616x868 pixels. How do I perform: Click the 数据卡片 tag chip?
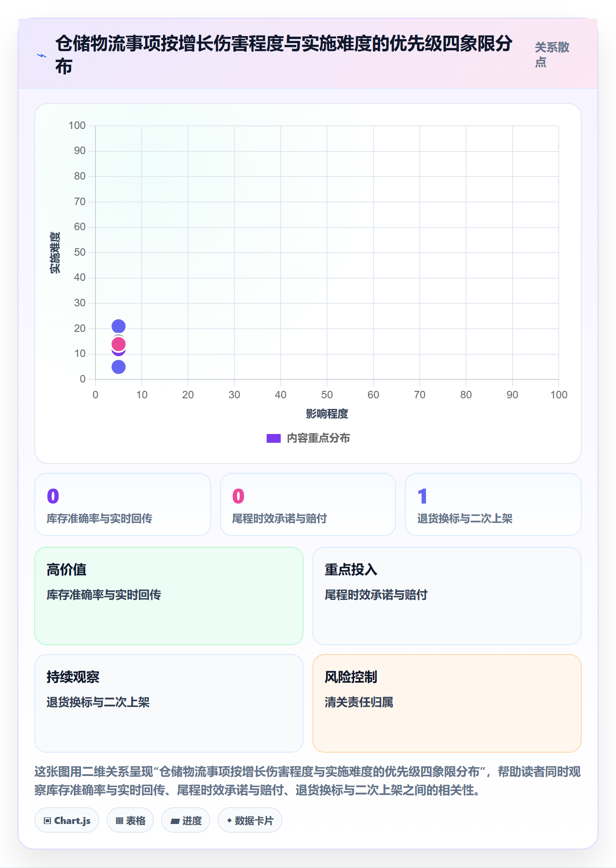click(x=250, y=820)
